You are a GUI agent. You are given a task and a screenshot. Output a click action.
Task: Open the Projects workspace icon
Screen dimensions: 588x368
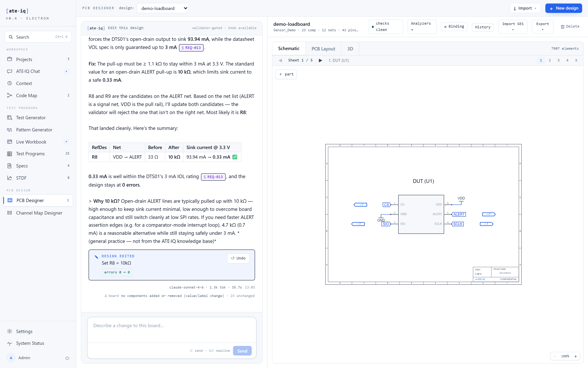click(10, 59)
